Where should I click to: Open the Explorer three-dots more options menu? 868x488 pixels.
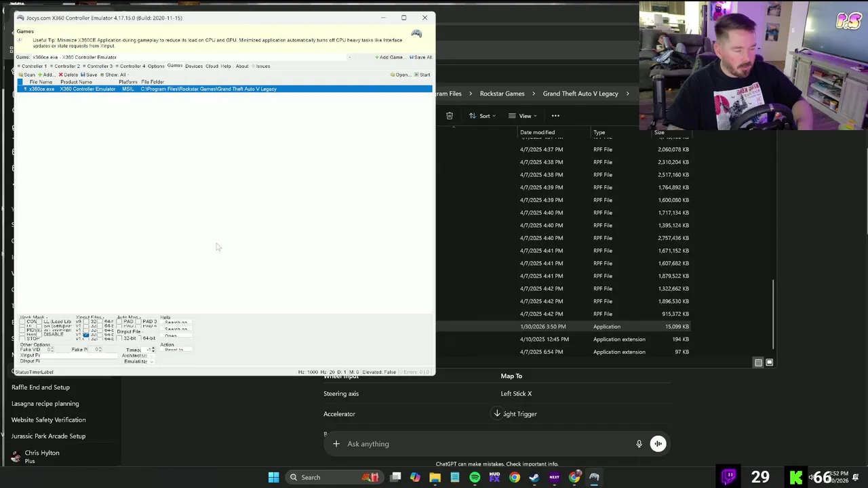(x=555, y=116)
